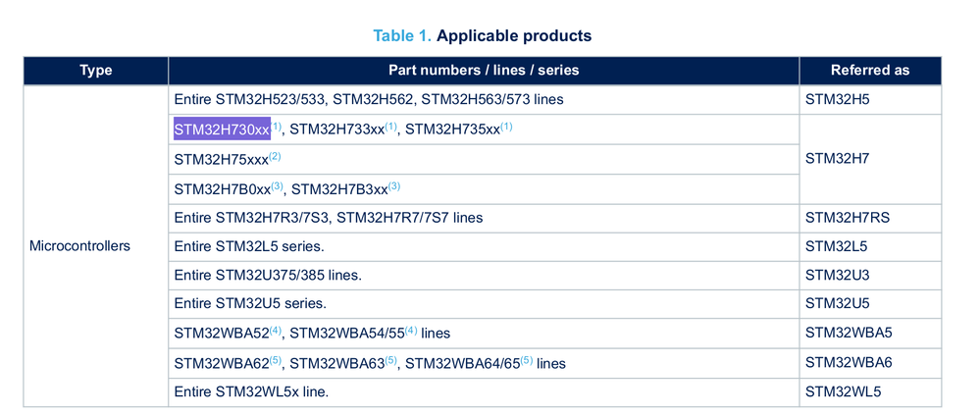Open footnote (4) link after STM32WBA52
The width and height of the screenshot is (980, 415).
tap(276, 330)
